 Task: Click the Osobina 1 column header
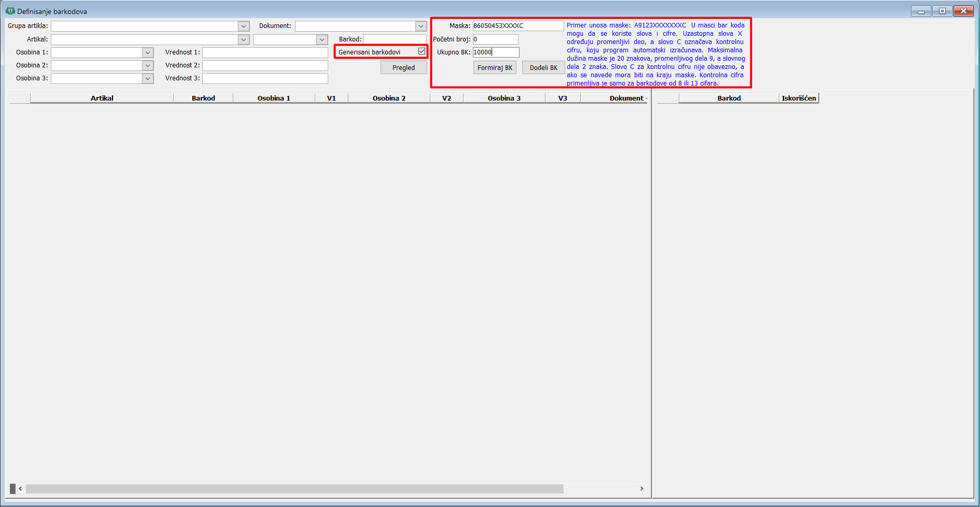click(274, 98)
